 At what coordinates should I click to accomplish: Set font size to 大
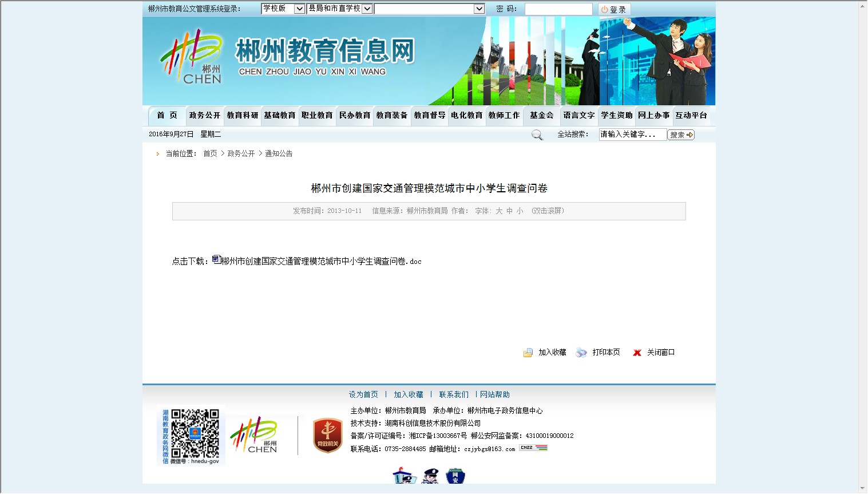(499, 211)
